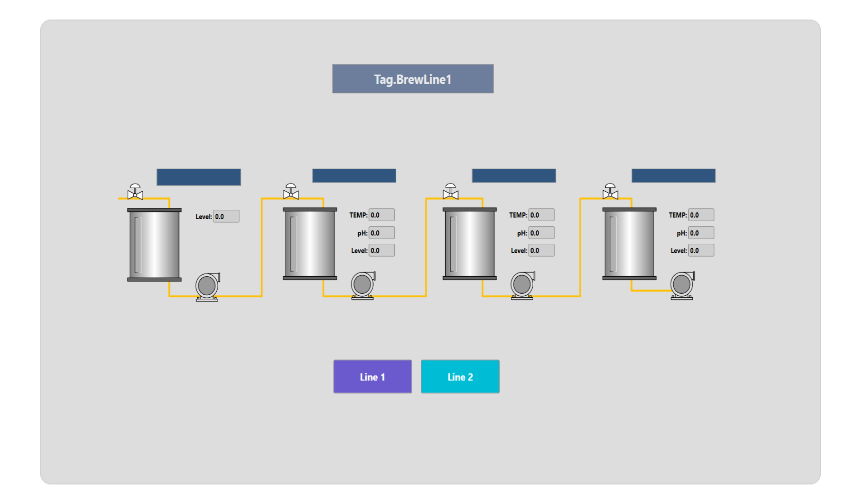Click the third tank's Level value field
Screen dimensions: 861x504
click(x=541, y=250)
